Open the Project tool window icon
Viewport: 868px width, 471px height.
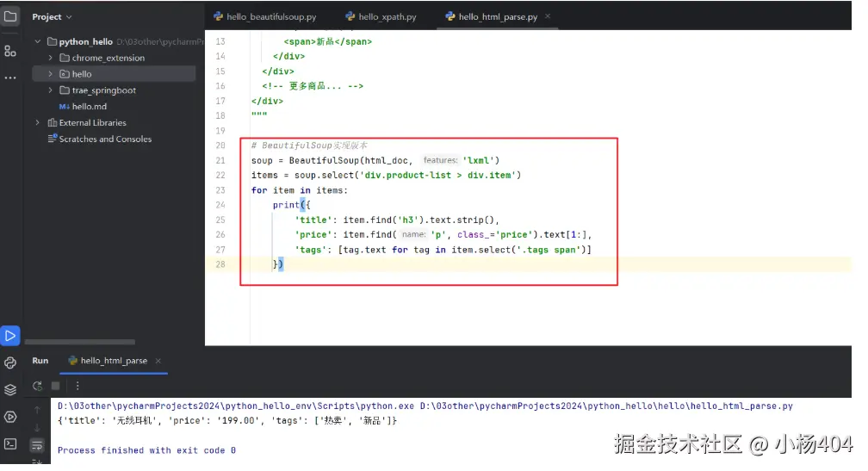(x=10, y=16)
